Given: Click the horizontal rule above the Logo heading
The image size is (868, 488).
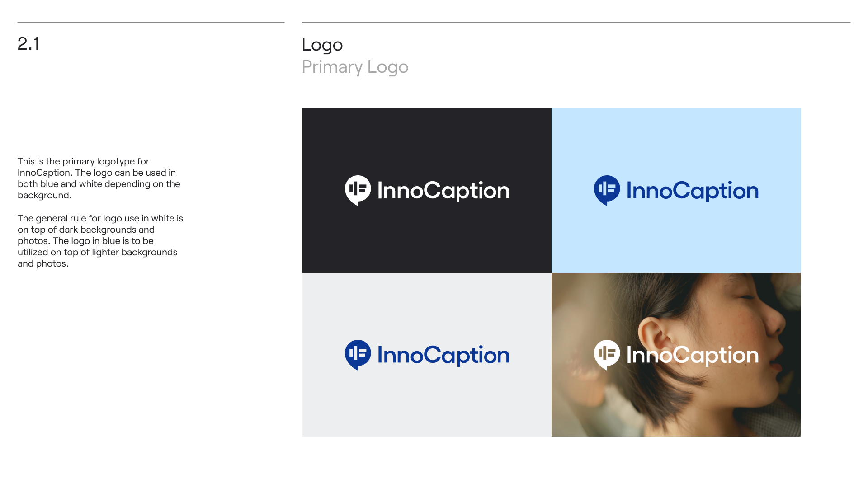Looking at the screenshot, I should pyautogui.click(x=576, y=23).
